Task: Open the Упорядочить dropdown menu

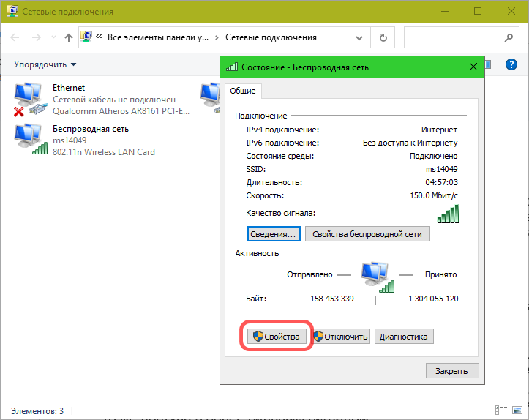Action: click(x=45, y=64)
